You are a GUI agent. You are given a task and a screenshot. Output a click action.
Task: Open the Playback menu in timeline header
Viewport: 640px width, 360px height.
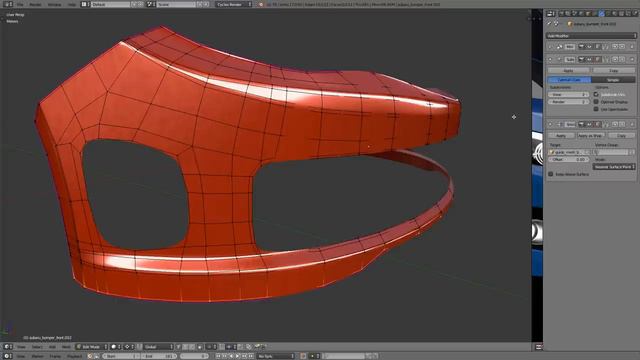74,356
